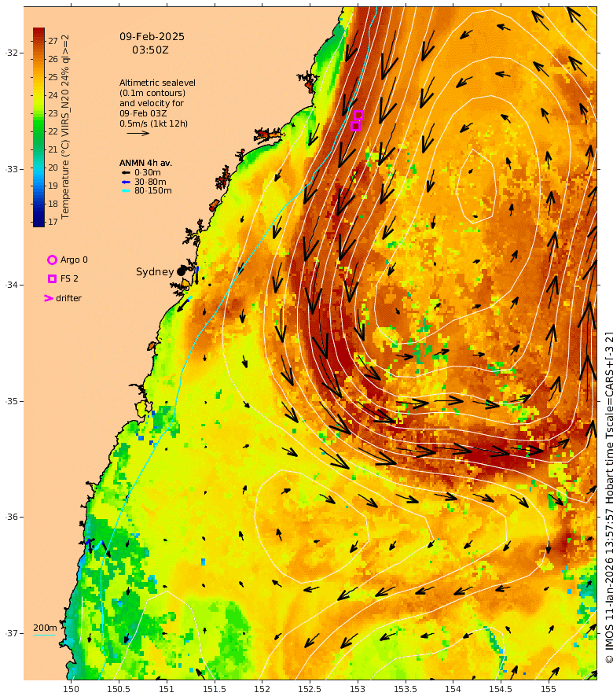Click the magenta Argo circle legend icon
Viewport: 613px width, 700px height.
point(52,260)
